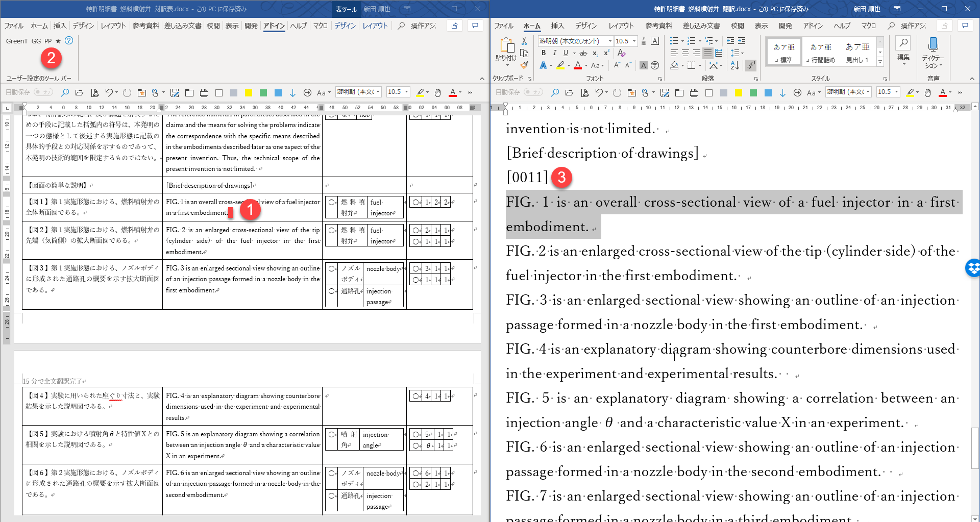The image size is (980, 522).
Task: Open 校閲 tab in the 翻訳 document window
Action: pos(737,26)
